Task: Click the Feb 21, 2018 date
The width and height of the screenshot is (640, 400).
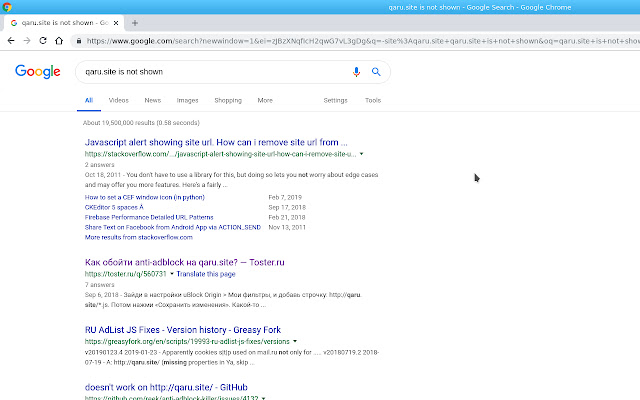Action: pos(287,217)
